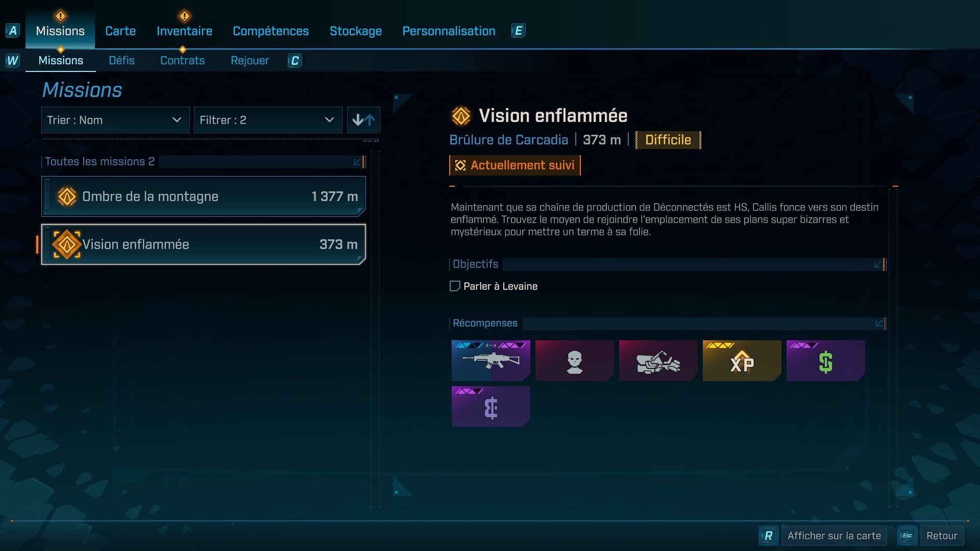The height and width of the screenshot is (551, 980).
Task: Open the Trier : Nom dropdown
Action: point(115,120)
